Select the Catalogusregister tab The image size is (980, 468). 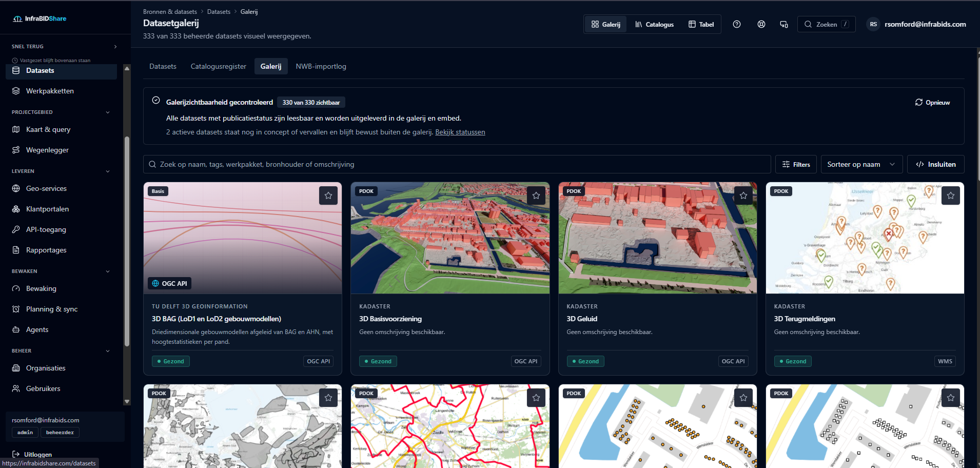tap(219, 66)
